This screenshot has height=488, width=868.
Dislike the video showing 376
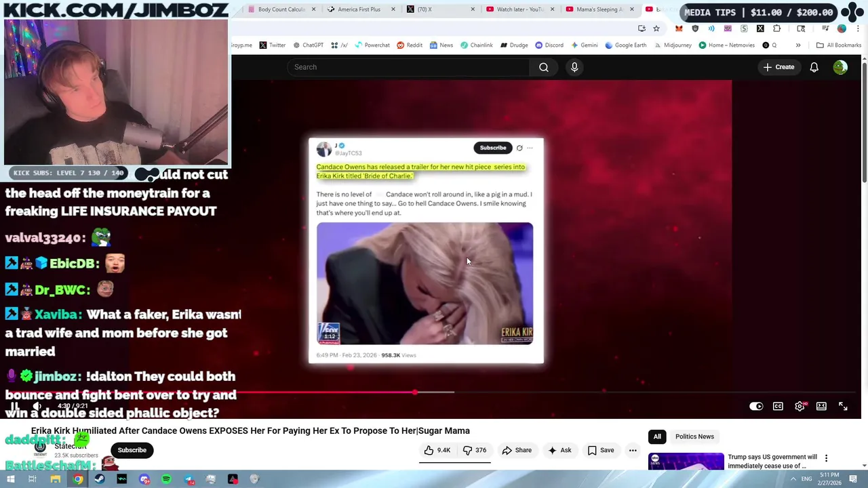475,450
